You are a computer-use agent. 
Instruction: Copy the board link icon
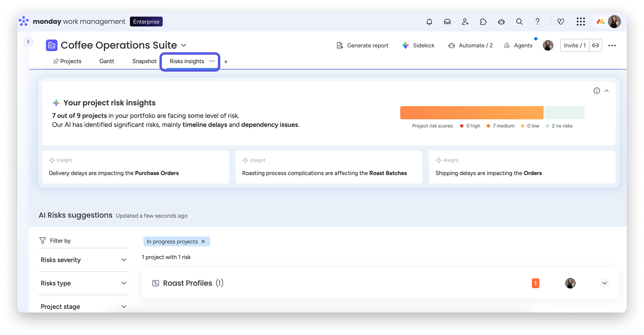coord(596,45)
